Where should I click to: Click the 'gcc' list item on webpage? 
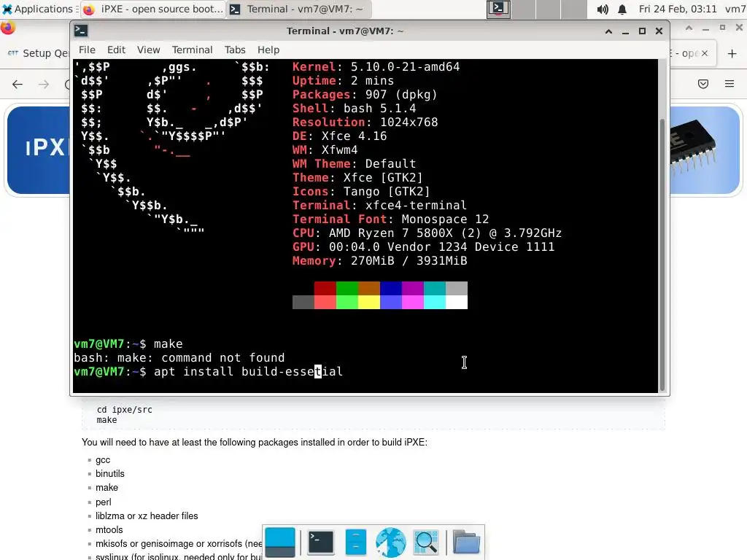(x=103, y=460)
